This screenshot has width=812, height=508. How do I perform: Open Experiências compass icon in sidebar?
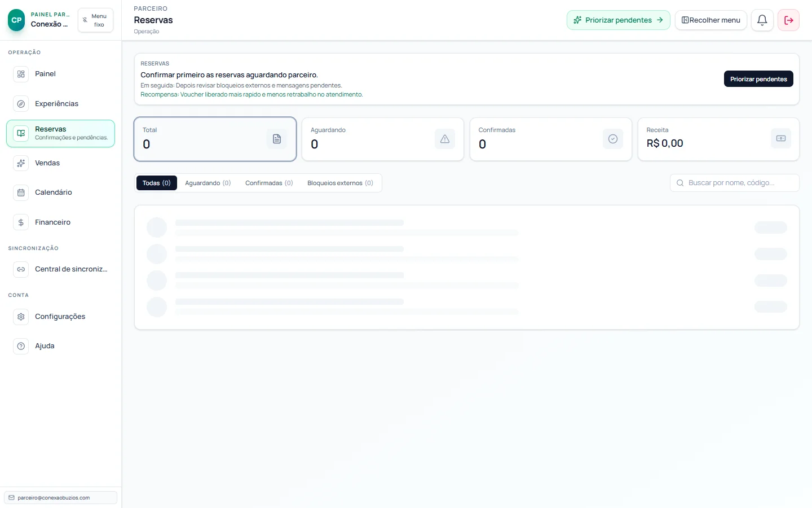(21, 104)
